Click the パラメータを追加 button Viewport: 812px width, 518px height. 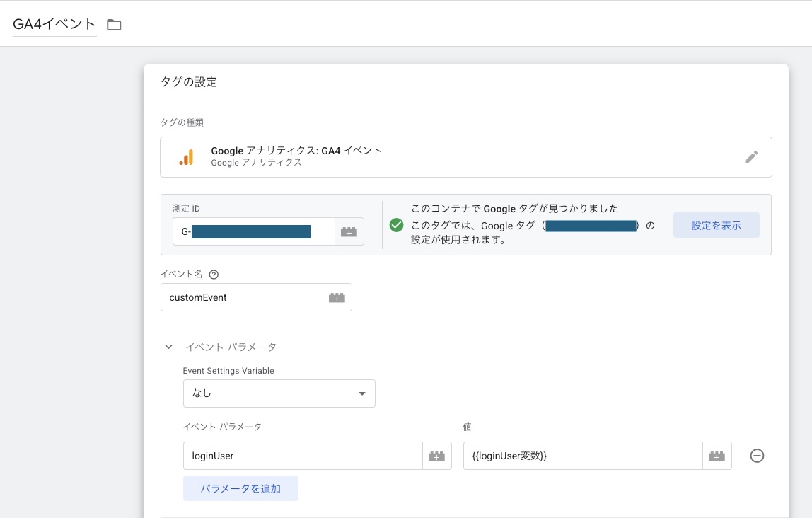[240, 488]
